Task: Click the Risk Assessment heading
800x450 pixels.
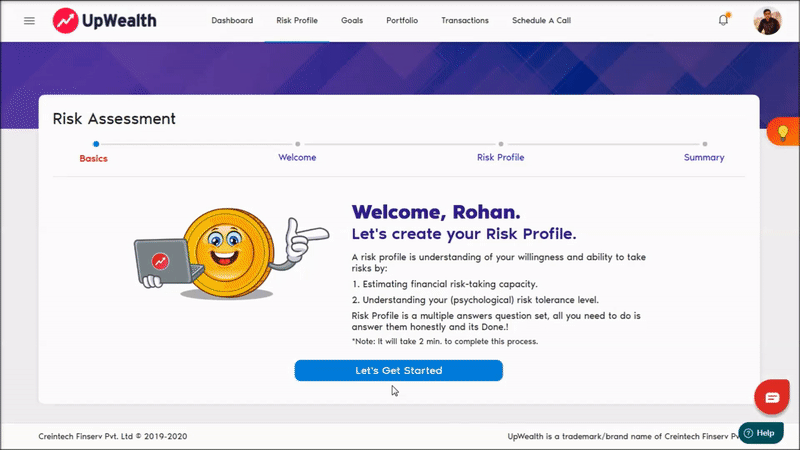Action: 114,119
